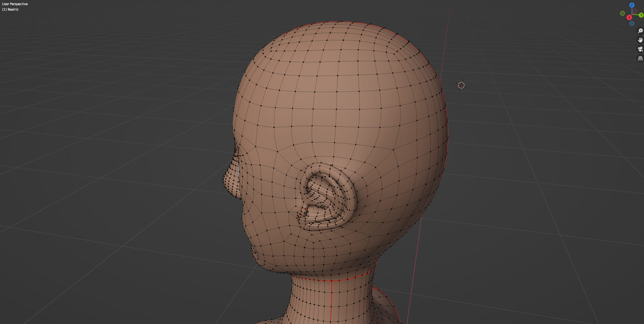Image resolution: width=644 pixels, height=324 pixels.
Task: Click the green Y axis gizmo handle
Action: 641,15
